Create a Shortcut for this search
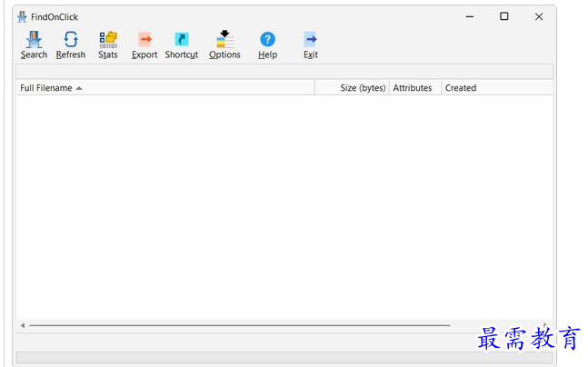This screenshot has height=367, width=588. coord(182,45)
